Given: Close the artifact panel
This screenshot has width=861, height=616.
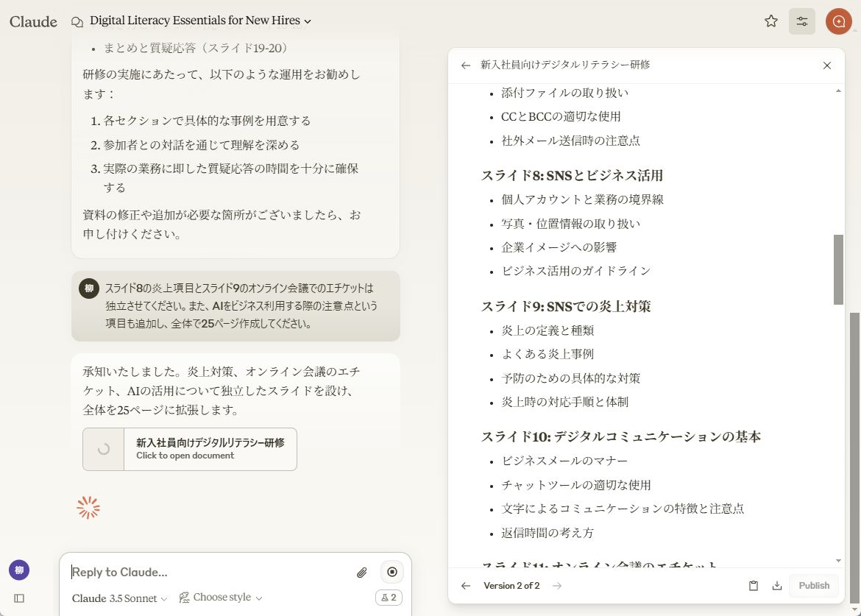Looking at the screenshot, I should tap(827, 66).
